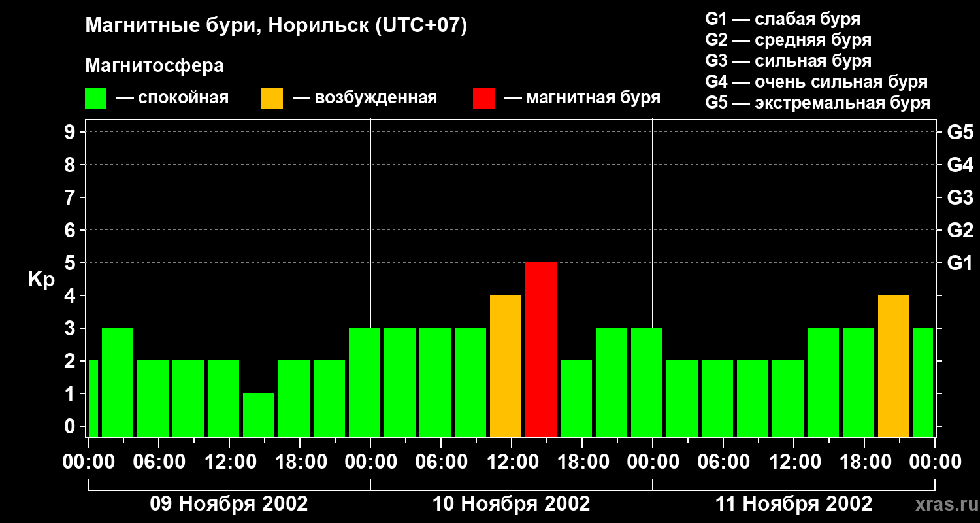Select the orange Kp 4 bar on 11 Ноября
980x523 pixels.
click(x=894, y=365)
